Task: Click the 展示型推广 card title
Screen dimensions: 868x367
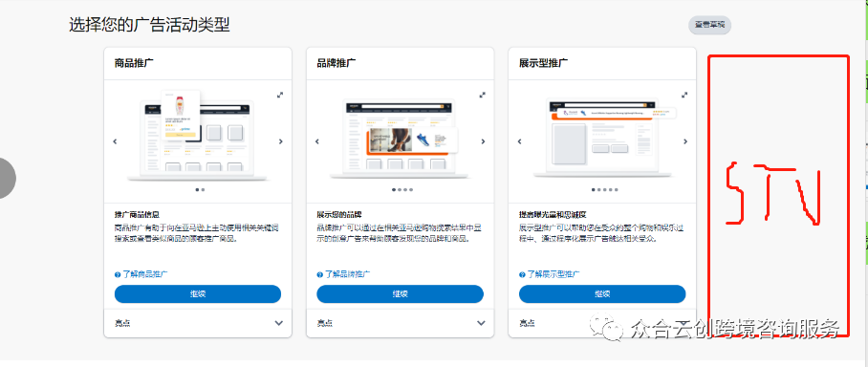Action: coord(543,62)
